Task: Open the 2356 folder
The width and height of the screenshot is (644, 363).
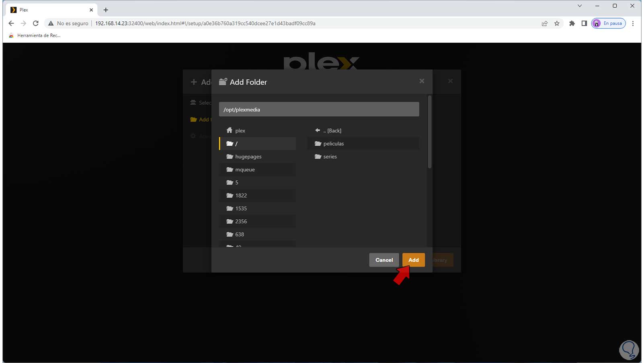Action: click(257, 221)
